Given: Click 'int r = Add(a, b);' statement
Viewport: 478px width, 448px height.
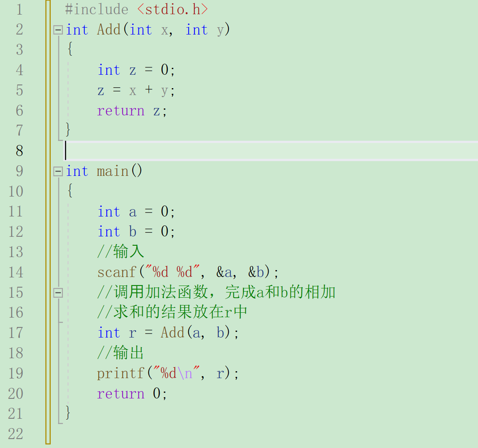Looking at the screenshot, I should point(168,332).
